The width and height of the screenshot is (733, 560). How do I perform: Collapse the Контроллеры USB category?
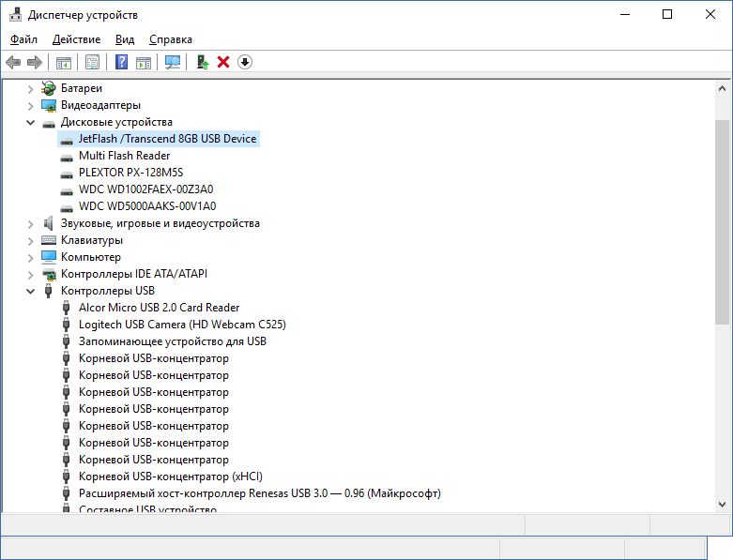tap(30, 291)
